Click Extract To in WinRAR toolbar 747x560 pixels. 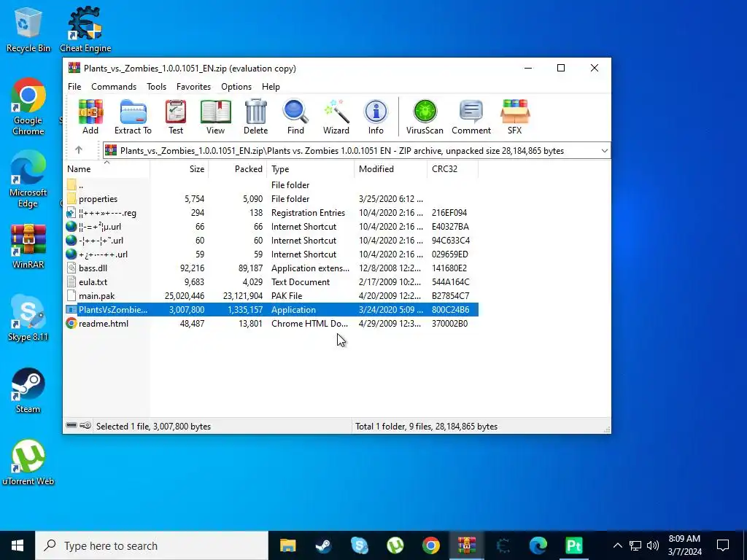tap(133, 117)
